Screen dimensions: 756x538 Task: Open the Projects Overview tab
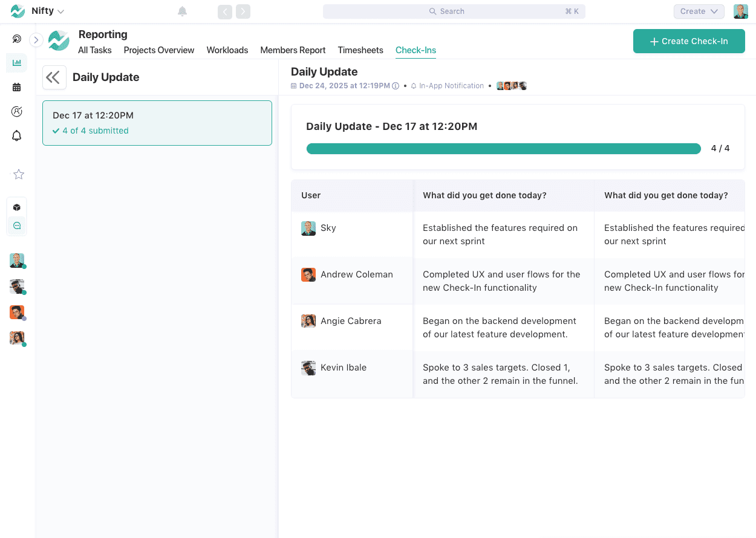pyautogui.click(x=159, y=50)
